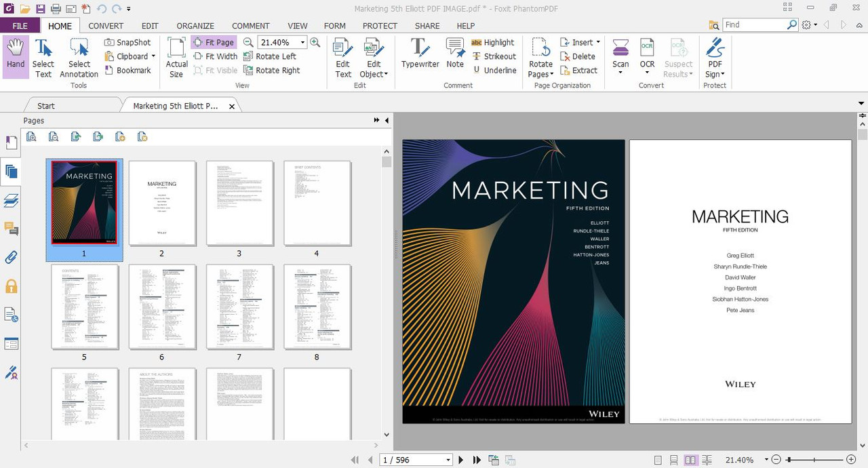This screenshot has height=468, width=868.
Task: Close the Marketing 5th Elliott document tab
Action: (232, 106)
